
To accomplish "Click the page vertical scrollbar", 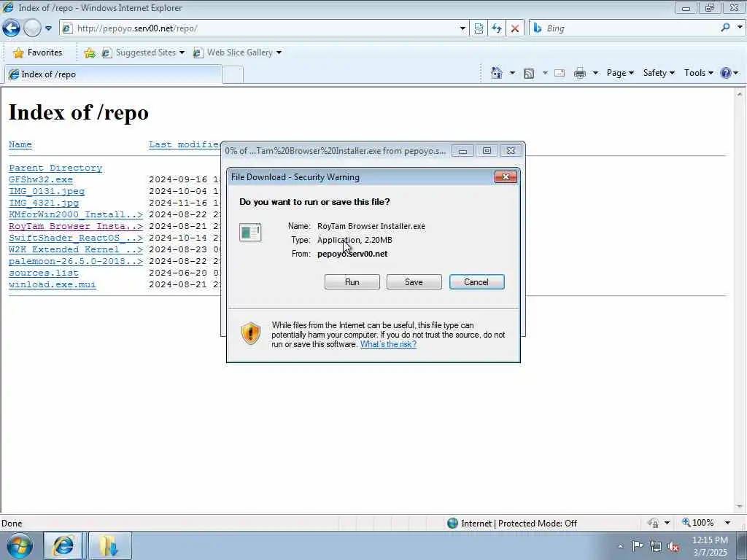I will click(x=740, y=300).
